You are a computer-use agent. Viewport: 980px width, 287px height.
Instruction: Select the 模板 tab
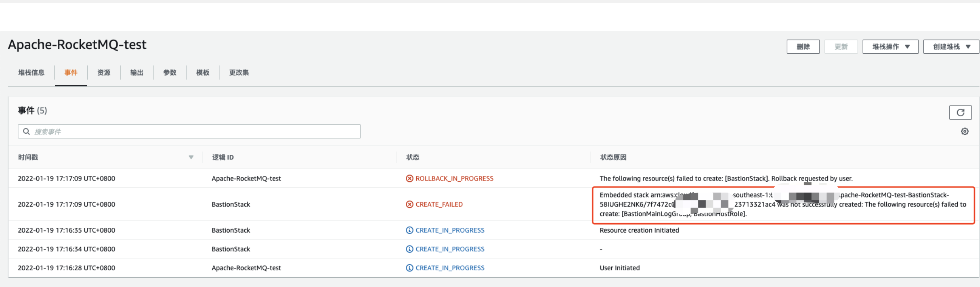coord(202,73)
